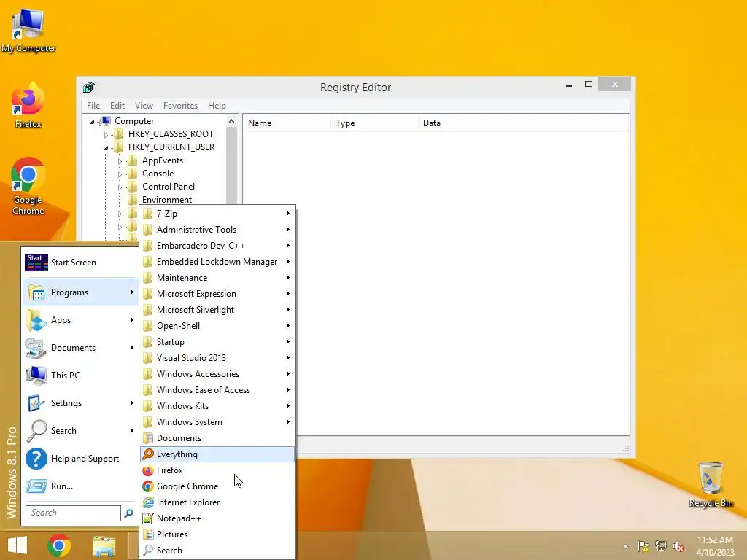Screen dimensions: 747x560
Task: Open the Help menu in Registry Editor
Action: coord(217,106)
